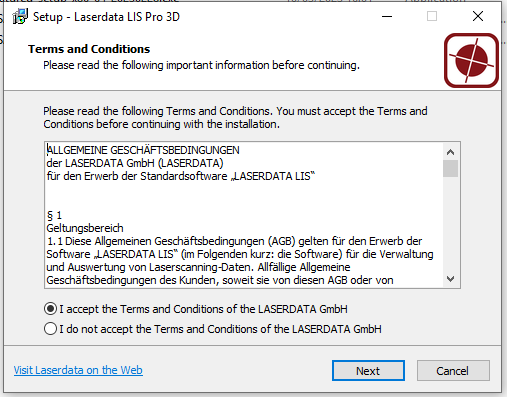Viewport: 507px width, 397px height.
Task: Click the red Laserdata crosshair logo
Action: click(471, 60)
